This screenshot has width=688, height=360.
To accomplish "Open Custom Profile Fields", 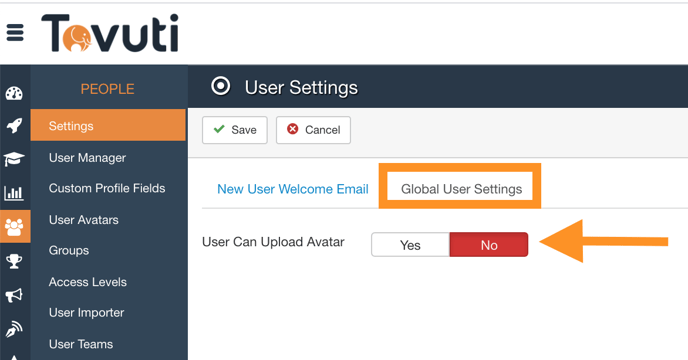I will click(107, 188).
